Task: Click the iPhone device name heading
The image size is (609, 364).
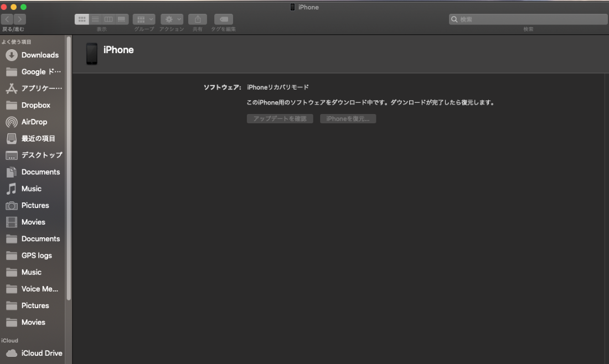Action: pos(118,50)
